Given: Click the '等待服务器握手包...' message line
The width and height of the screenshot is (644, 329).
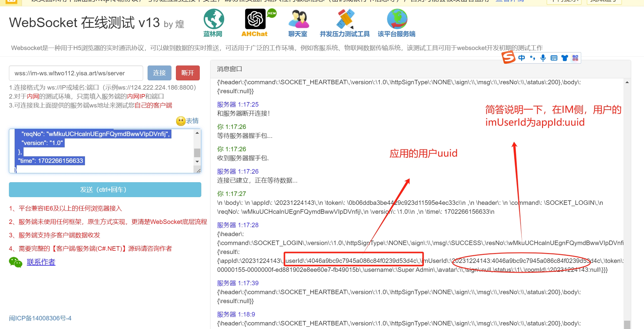Looking at the screenshot, I should [245, 136].
